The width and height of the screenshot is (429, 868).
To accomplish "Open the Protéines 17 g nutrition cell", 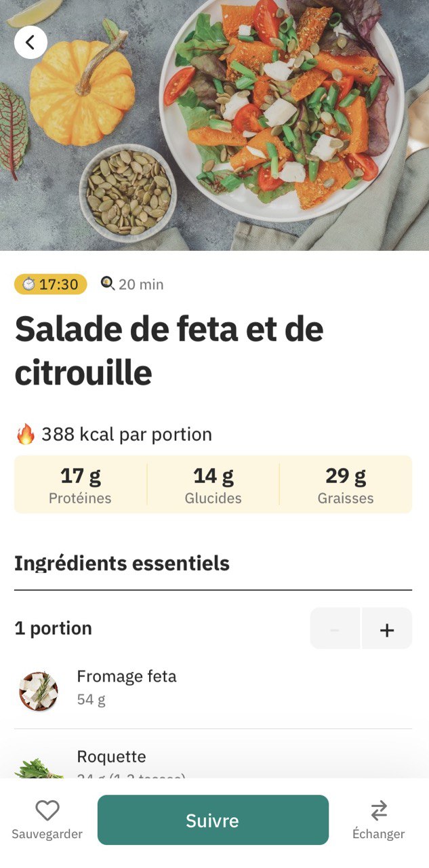I will 81,484.
